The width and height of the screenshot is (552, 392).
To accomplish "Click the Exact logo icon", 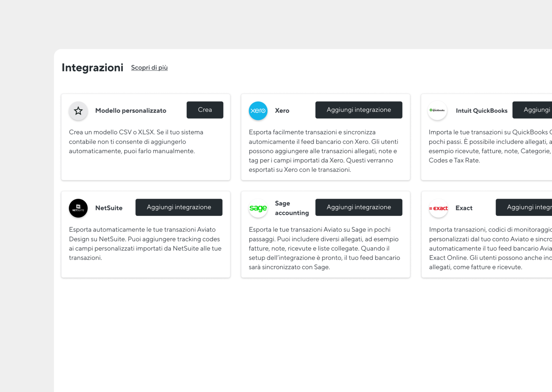I will click(438, 208).
